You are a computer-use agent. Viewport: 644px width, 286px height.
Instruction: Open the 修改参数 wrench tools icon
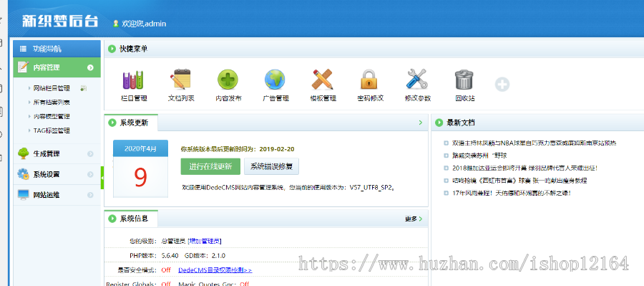point(417,80)
